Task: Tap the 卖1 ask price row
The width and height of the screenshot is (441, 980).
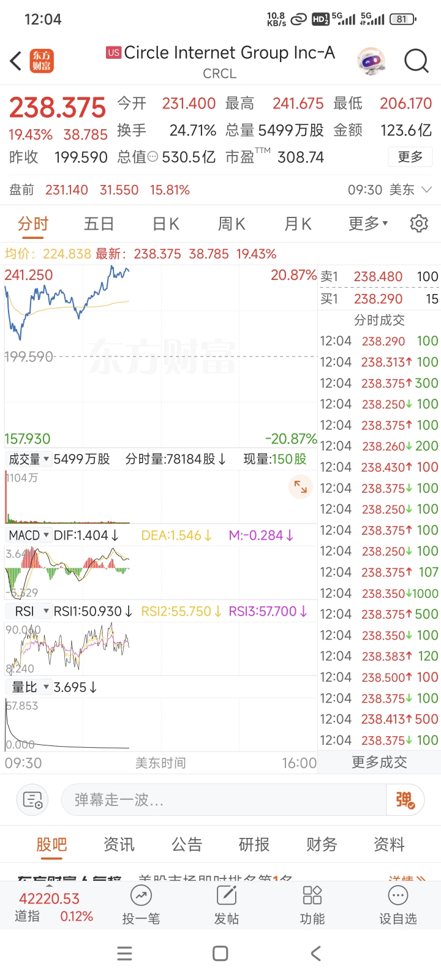Action: [379, 277]
